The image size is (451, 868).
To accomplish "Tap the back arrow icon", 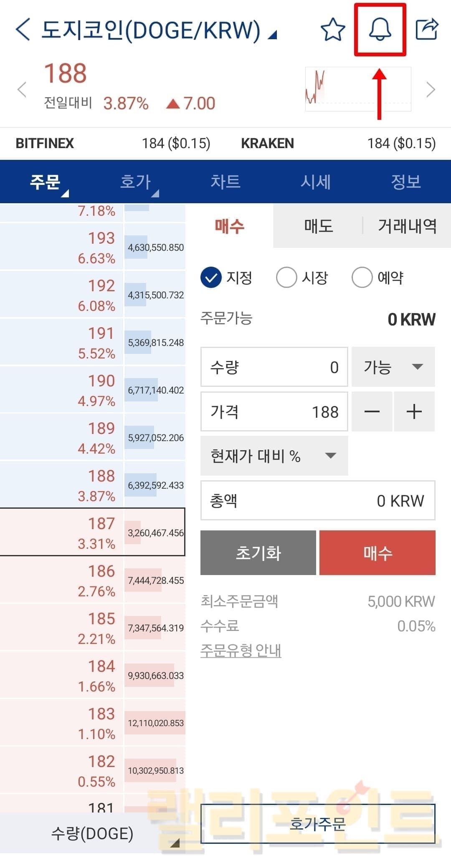I will click(23, 29).
